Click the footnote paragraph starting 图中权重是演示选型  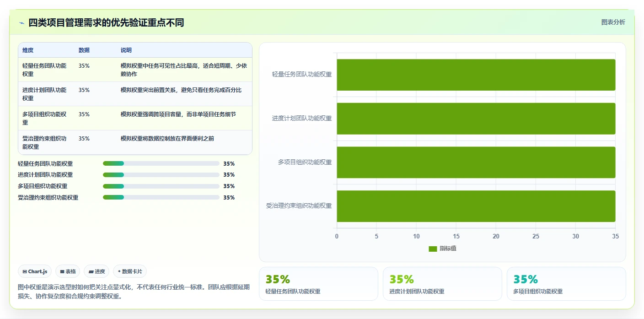click(134, 292)
